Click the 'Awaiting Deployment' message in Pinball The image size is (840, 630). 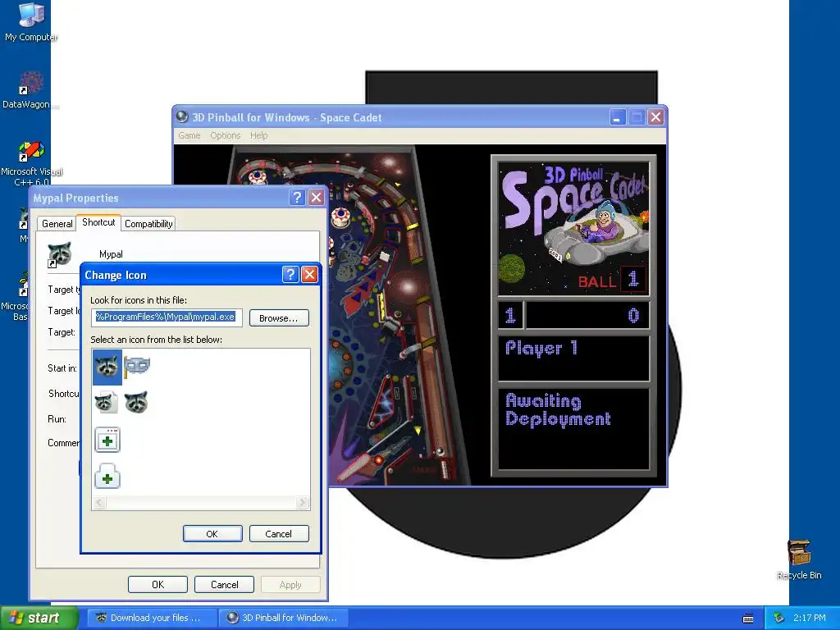[558, 410]
